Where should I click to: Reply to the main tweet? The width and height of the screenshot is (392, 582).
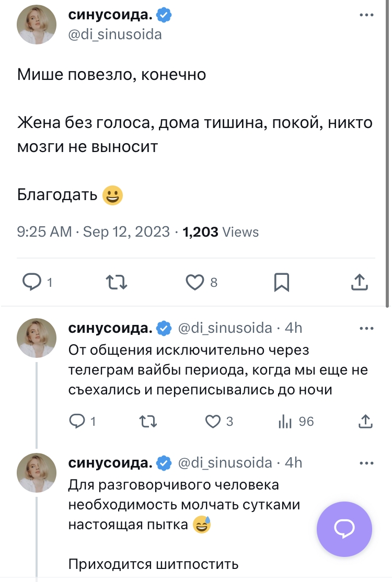click(32, 283)
